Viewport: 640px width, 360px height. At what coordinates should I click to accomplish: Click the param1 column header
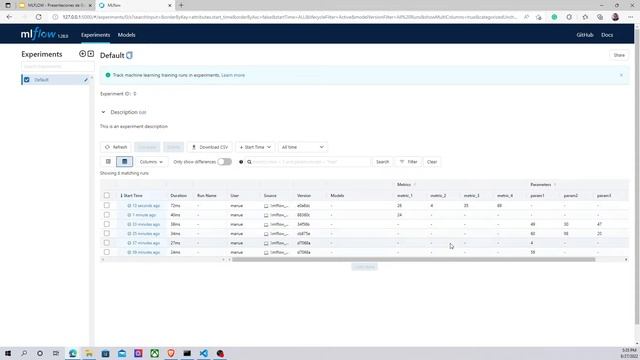point(537,196)
